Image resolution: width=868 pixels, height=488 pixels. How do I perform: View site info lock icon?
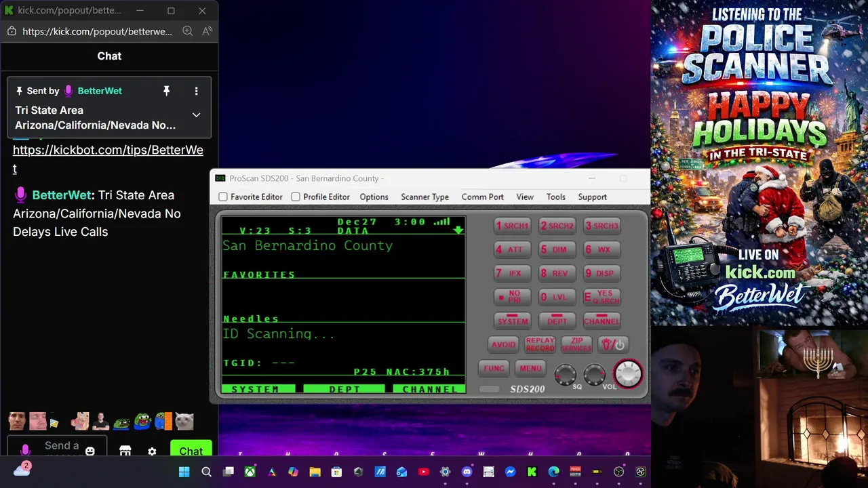coord(12,31)
